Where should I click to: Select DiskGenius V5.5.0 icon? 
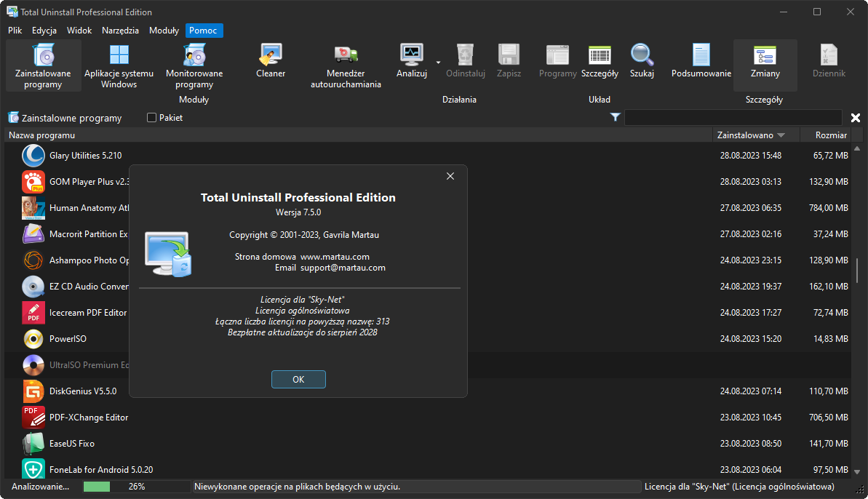pyautogui.click(x=33, y=391)
